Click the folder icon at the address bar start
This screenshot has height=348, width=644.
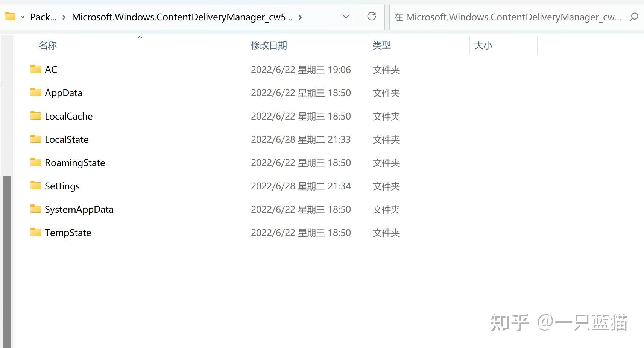pyautogui.click(x=10, y=17)
